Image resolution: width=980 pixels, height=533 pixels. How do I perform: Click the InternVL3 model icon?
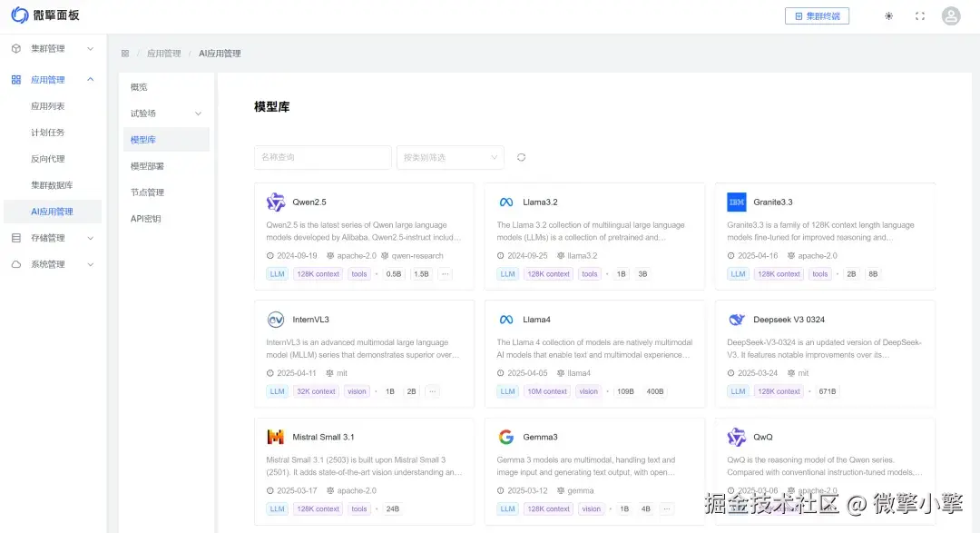click(x=277, y=320)
